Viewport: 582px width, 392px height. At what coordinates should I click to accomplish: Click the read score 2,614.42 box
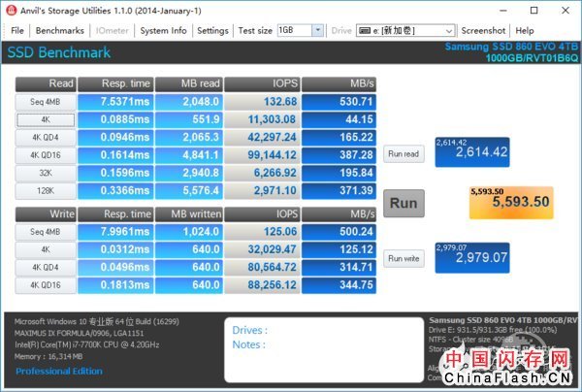click(472, 152)
